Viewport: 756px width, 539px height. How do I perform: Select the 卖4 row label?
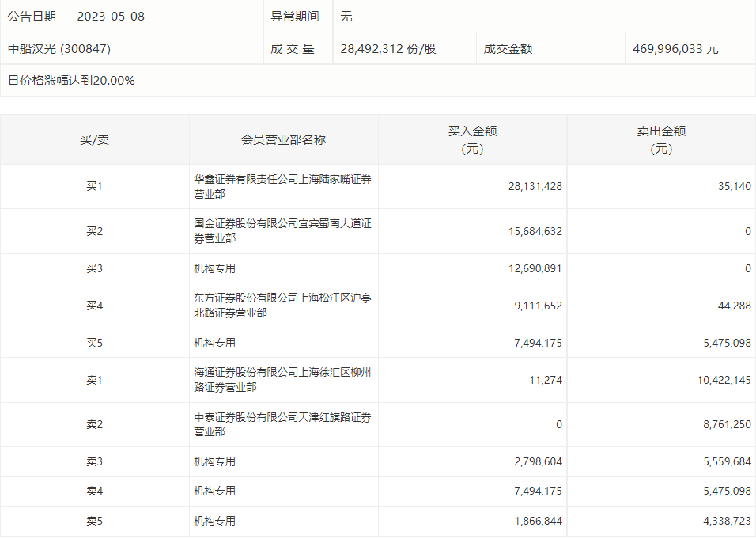(x=95, y=491)
